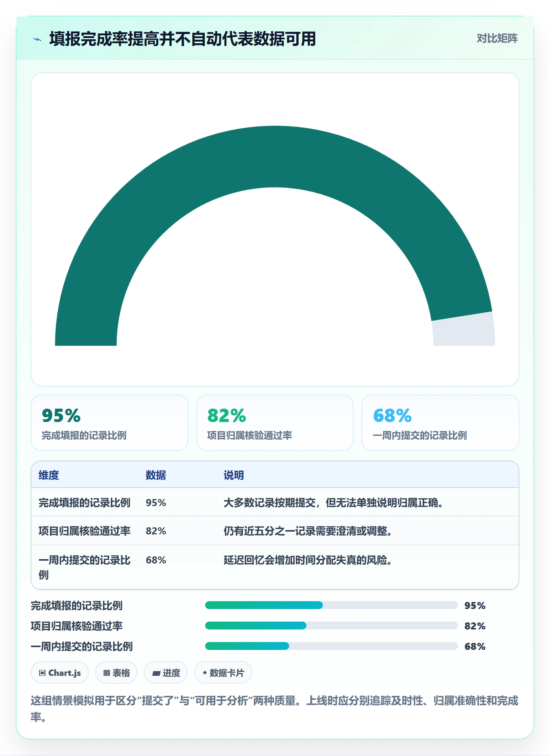The height and width of the screenshot is (756, 550).
Task: Click the 95% percentage beside the progress bar
Action: (475, 606)
